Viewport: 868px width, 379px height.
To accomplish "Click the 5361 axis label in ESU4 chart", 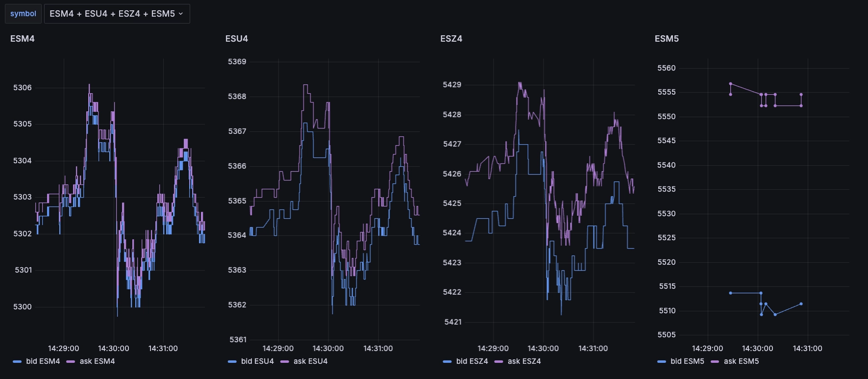I will coord(238,340).
